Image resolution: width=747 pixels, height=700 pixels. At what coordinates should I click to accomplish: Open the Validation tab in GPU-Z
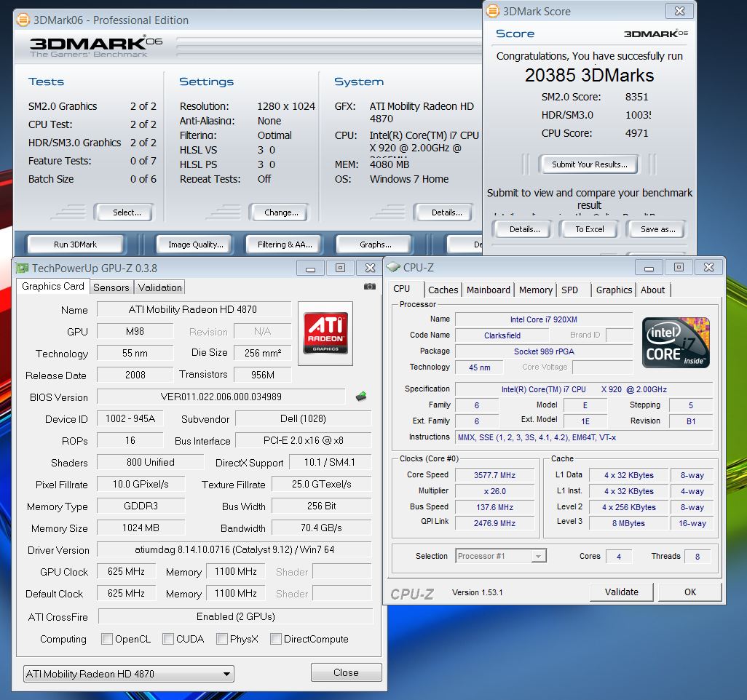[x=160, y=287]
